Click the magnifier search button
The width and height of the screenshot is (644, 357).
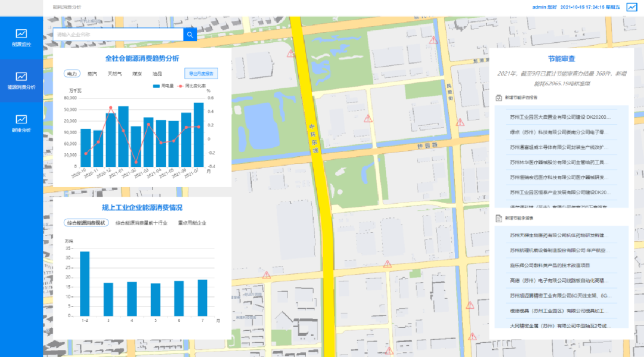tap(190, 35)
